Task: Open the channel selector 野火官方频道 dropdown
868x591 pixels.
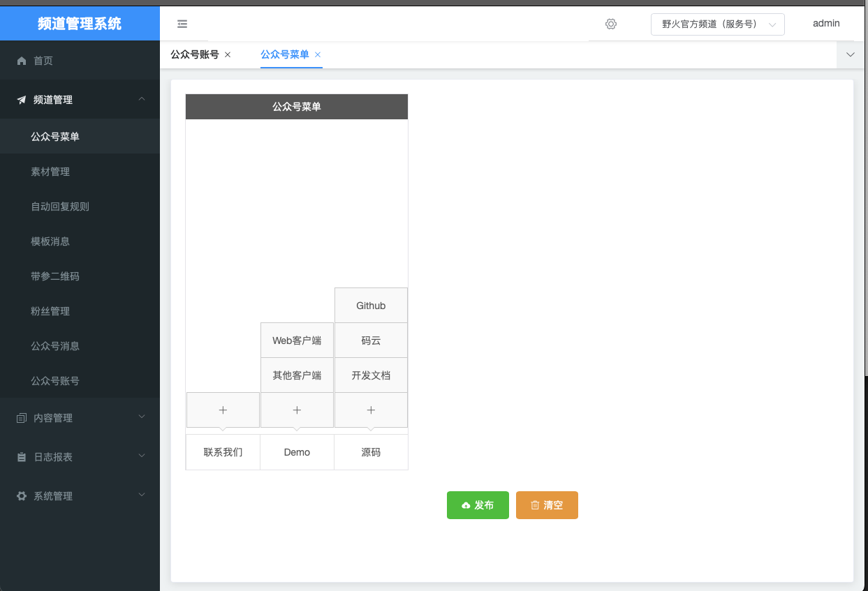Action: [717, 24]
